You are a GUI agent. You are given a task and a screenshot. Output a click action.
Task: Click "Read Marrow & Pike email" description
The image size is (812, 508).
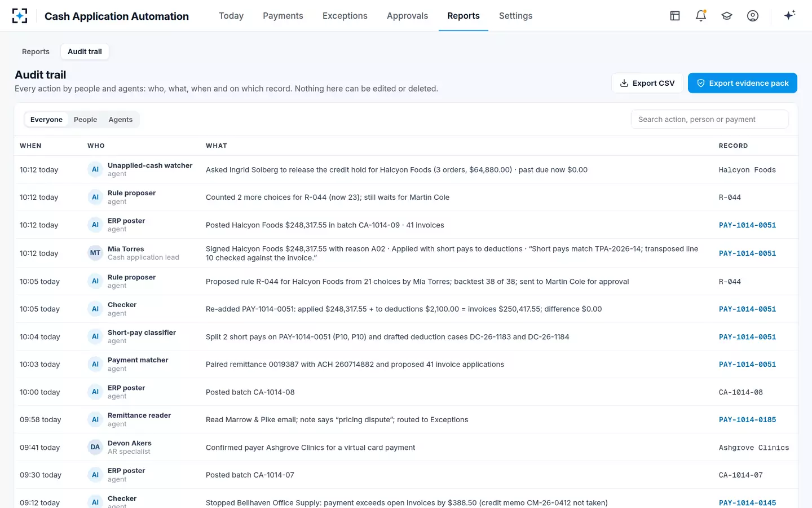coord(337,420)
